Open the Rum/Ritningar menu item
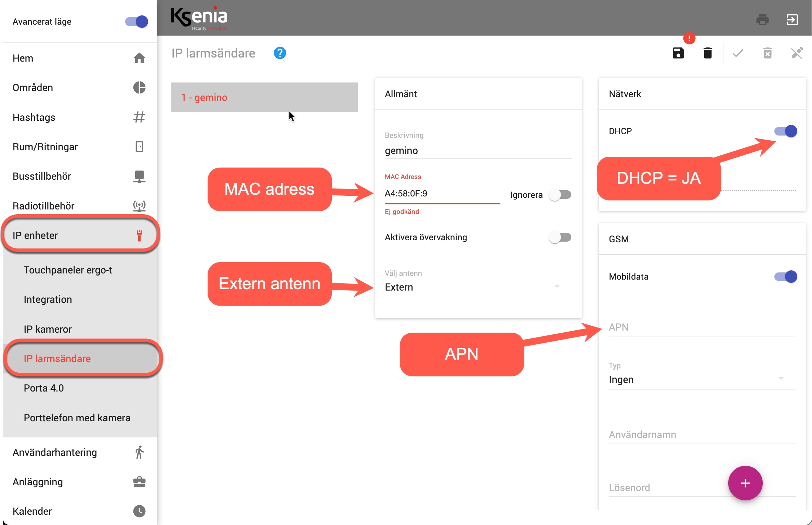The width and height of the screenshot is (812, 525). [79, 147]
